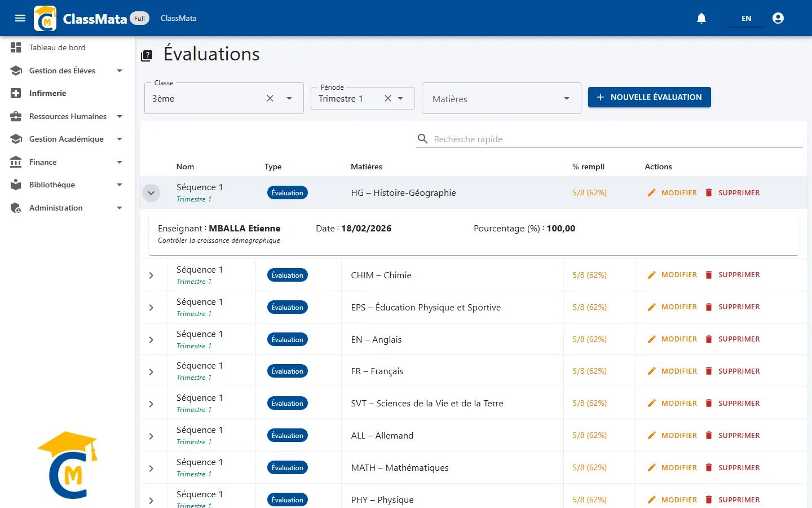This screenshot has height=508, width=812.
Task: Click pencil icon for Français row
Action: (652, 371)
